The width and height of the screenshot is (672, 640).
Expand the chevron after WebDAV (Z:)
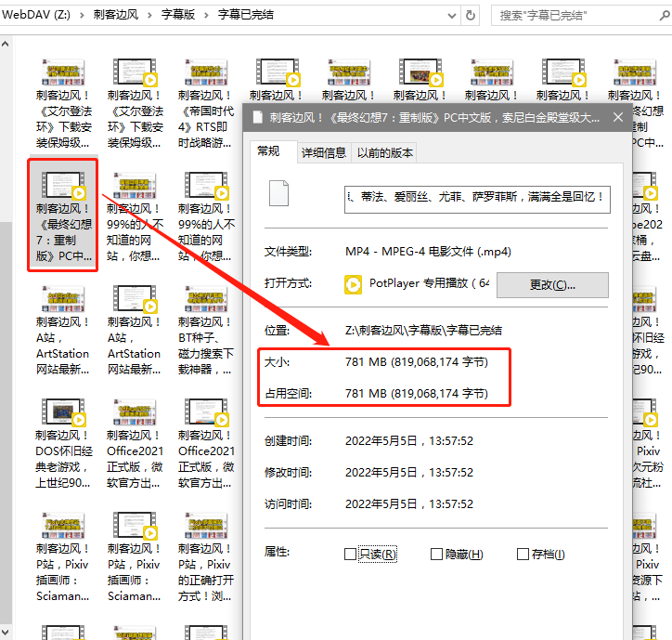coord(82,16)
